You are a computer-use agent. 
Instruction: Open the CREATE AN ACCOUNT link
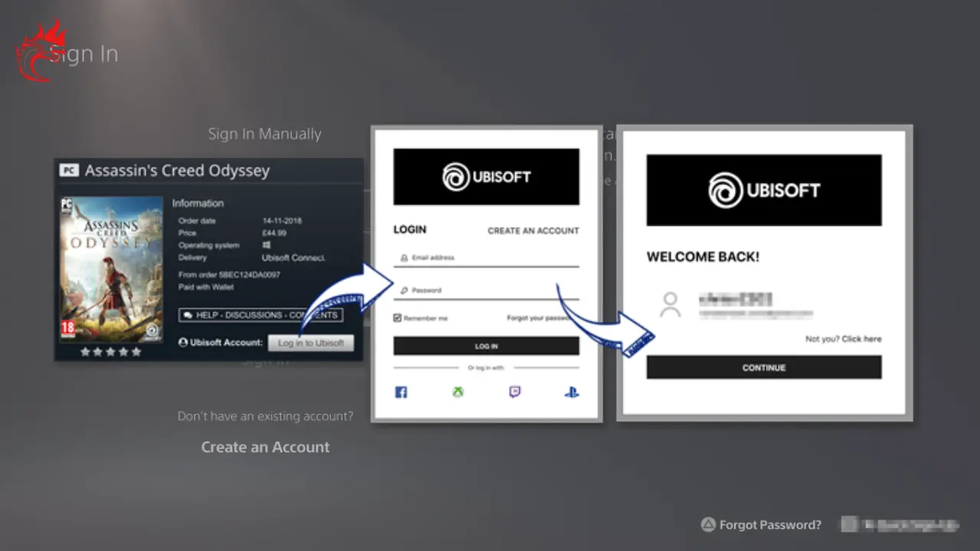point(533,230)
